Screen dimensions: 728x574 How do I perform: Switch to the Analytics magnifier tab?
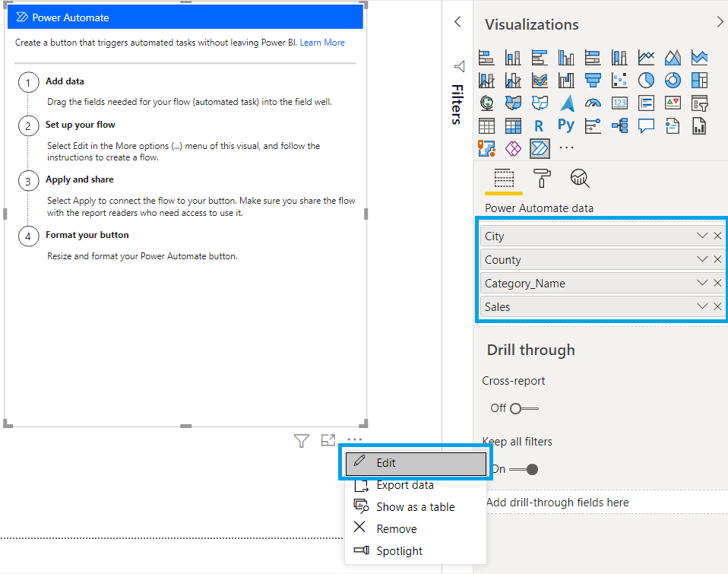pyautogui.click(x=580, y=179)
